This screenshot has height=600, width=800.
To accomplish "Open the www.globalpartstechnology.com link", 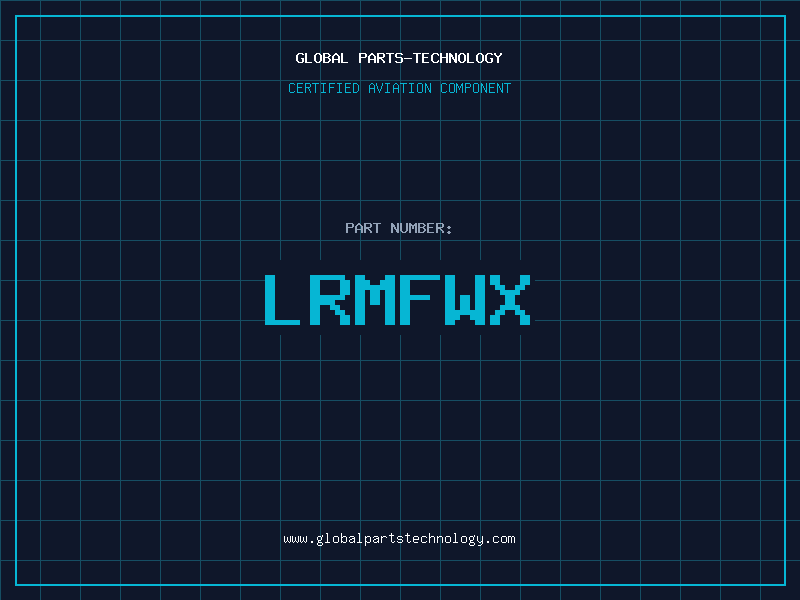I will point(399,539).
